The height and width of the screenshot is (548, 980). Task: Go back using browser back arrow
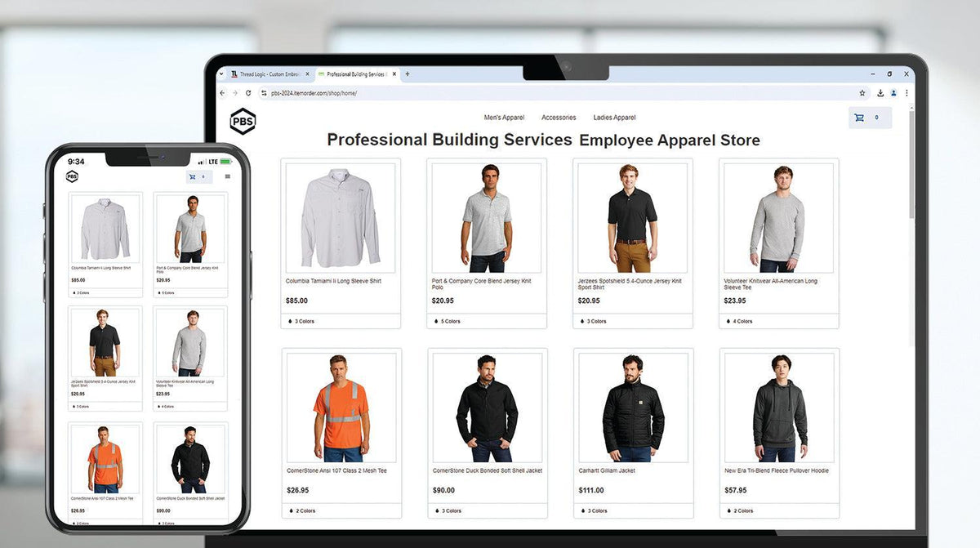(x=223, y=93)
